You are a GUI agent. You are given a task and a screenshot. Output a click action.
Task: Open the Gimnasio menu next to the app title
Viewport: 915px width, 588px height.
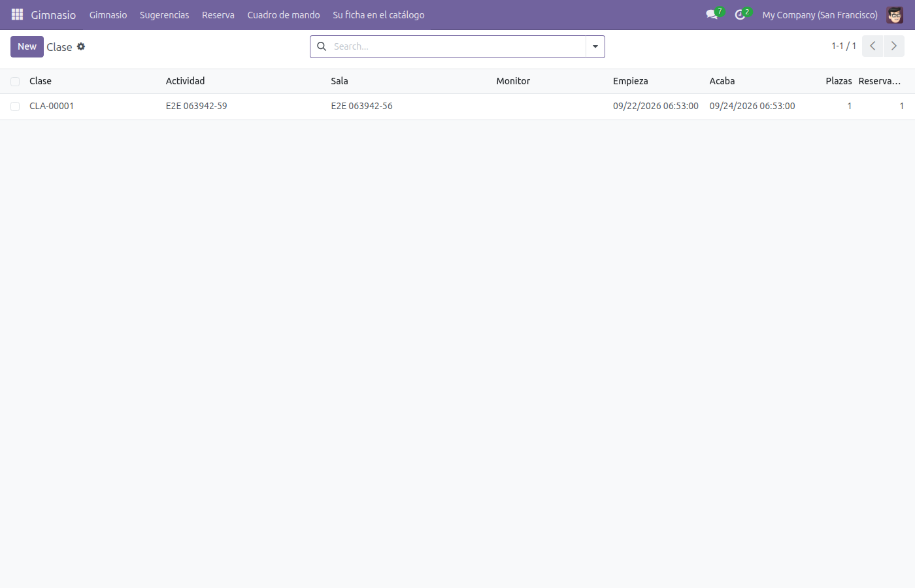click(108, 14)
